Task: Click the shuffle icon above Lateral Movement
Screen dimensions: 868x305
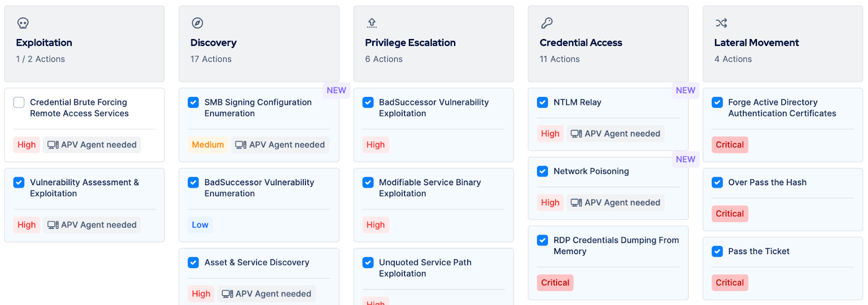Action: 721,23
